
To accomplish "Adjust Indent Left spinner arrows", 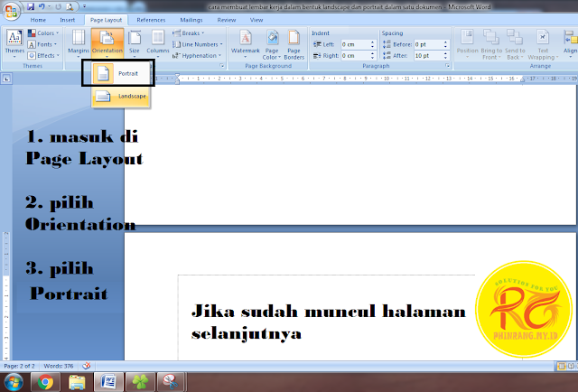I will pyautogui.click(x=373, y=44).
